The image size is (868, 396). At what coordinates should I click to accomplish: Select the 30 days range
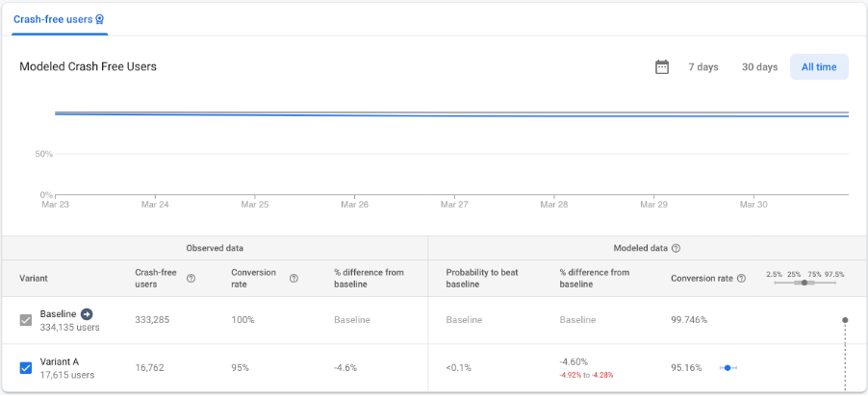(x=759, y=67)
